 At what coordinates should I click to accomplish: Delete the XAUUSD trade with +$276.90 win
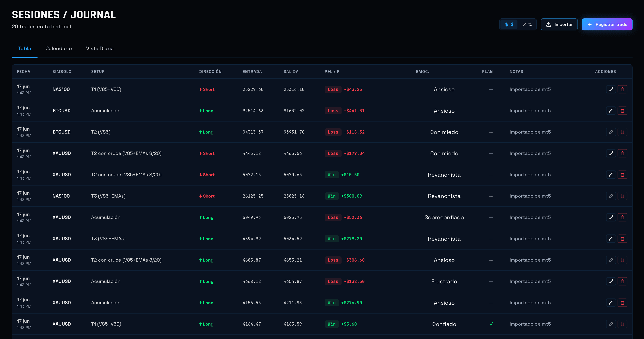(622, 303)
